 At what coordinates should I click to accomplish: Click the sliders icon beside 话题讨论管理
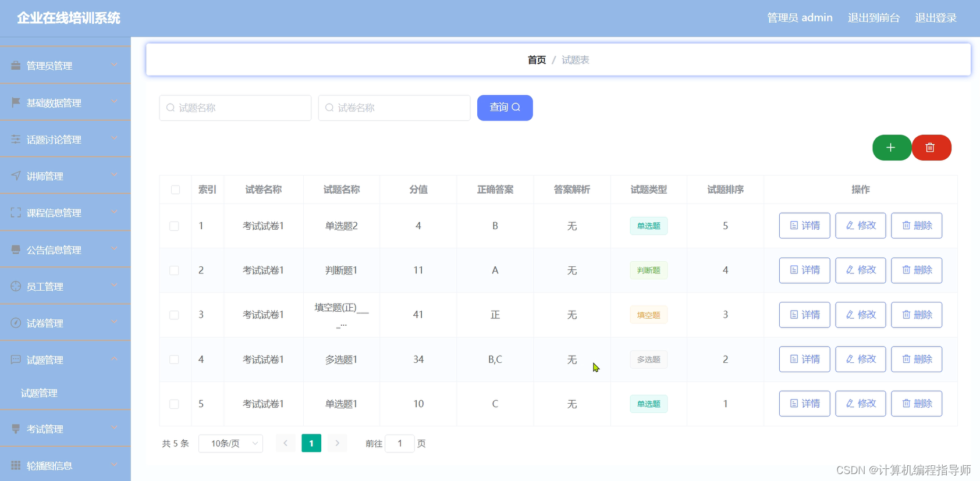coord(16,140)
